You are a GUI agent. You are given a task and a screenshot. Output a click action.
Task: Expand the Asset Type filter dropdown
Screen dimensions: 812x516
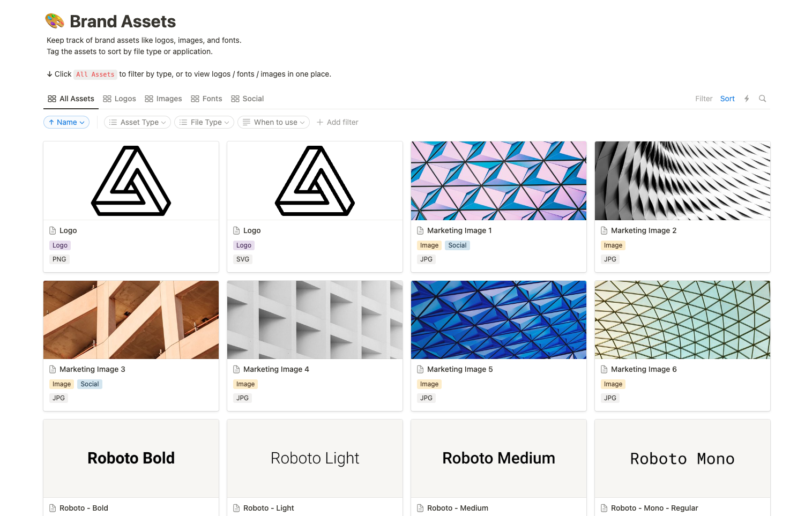coord(137,122)
